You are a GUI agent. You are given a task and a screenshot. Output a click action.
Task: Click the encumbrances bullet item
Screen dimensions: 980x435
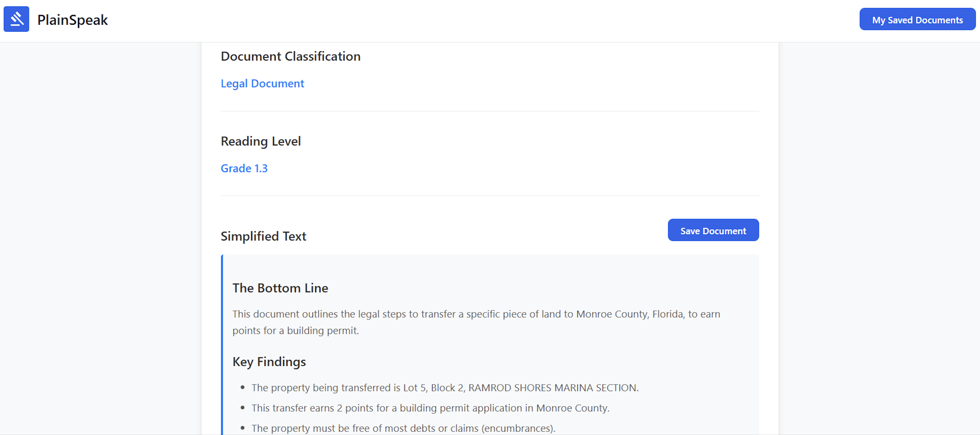(403, 428)
